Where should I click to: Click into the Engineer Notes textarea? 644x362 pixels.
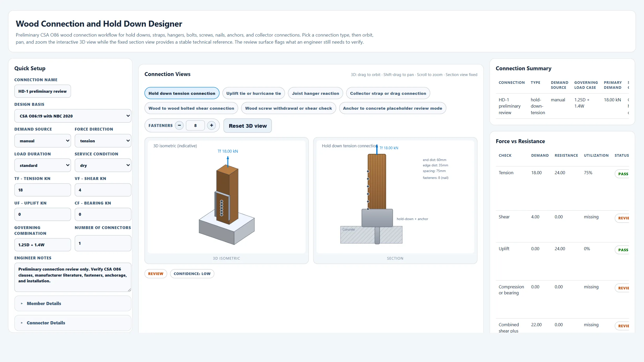click(73, 277)
